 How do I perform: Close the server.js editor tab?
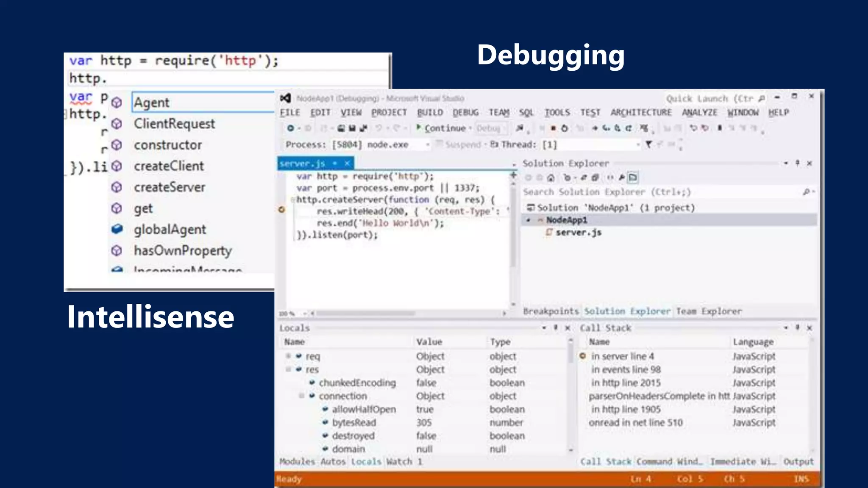point(347,163)
